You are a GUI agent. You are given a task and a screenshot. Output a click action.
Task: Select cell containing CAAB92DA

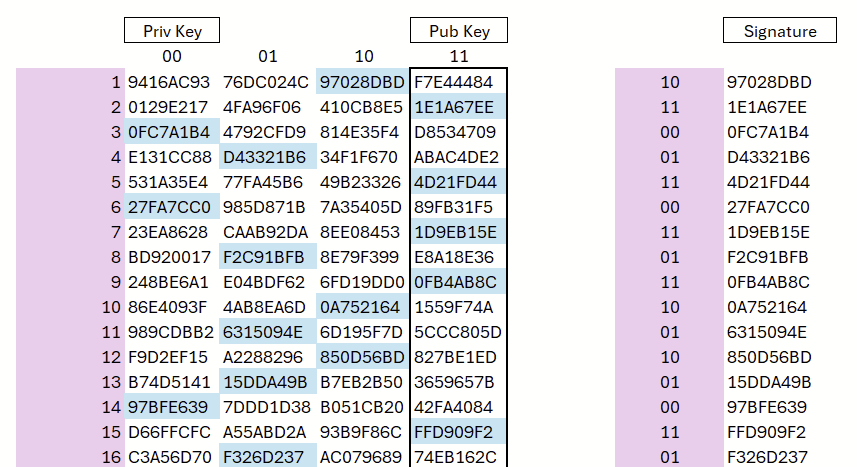266,232
